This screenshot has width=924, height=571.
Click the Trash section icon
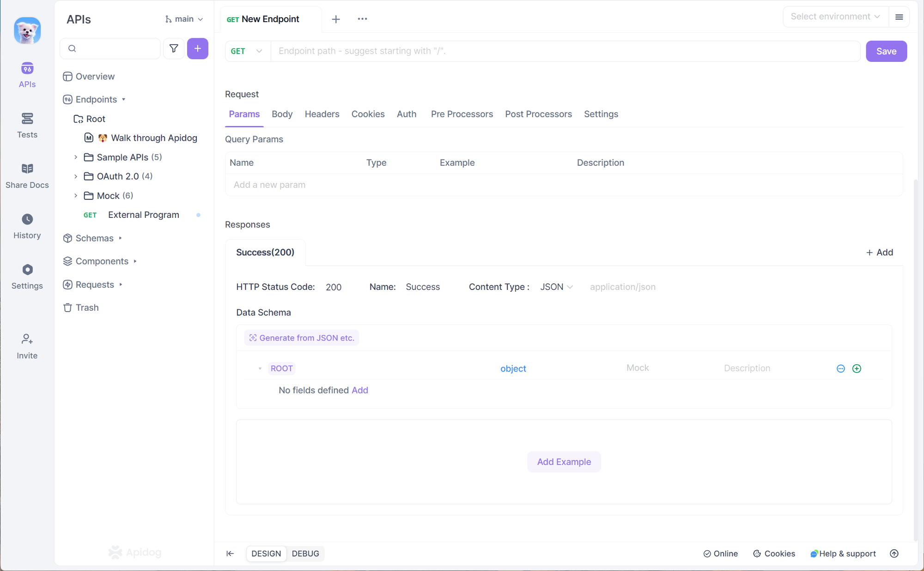click(x=68, y=307)
